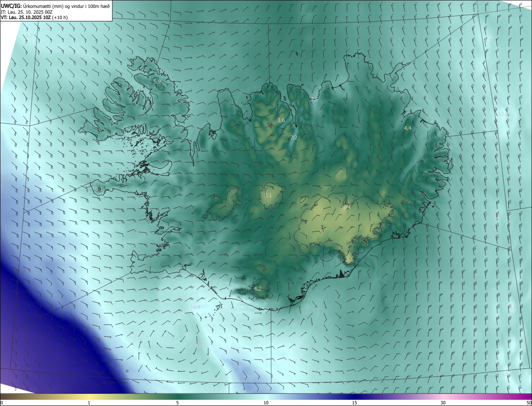Click the colorbar tick label 15
The height and width of the screenshot is (406, 532).
pos(355,403)
